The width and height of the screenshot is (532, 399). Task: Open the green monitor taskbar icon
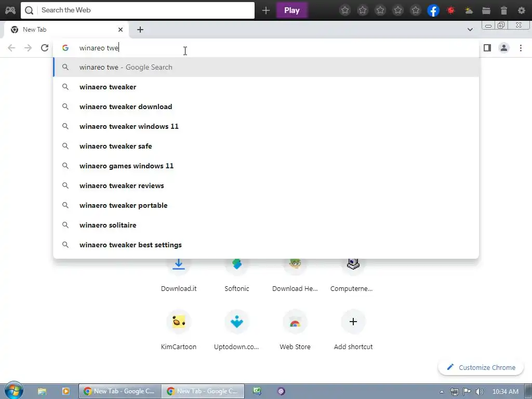click(x=257, y=391)
